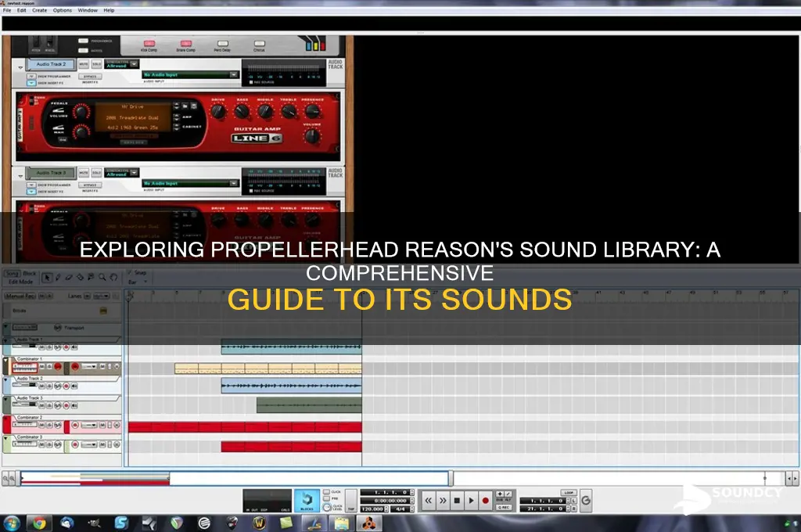Select the Magnify tool
801x532 pixels.
tap(102, 278)
